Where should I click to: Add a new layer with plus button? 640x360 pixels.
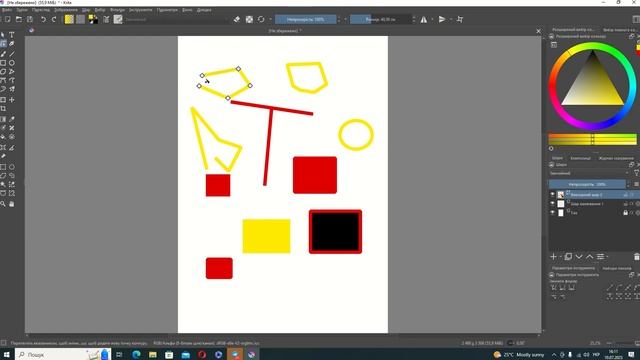[553, 256]
